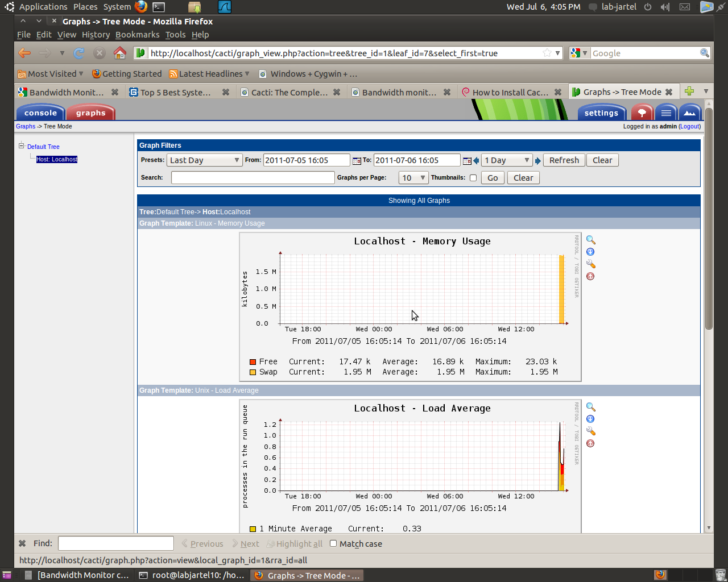
Task: Open the Presets dropdown showing Last Day
Action: pos(204,160)
